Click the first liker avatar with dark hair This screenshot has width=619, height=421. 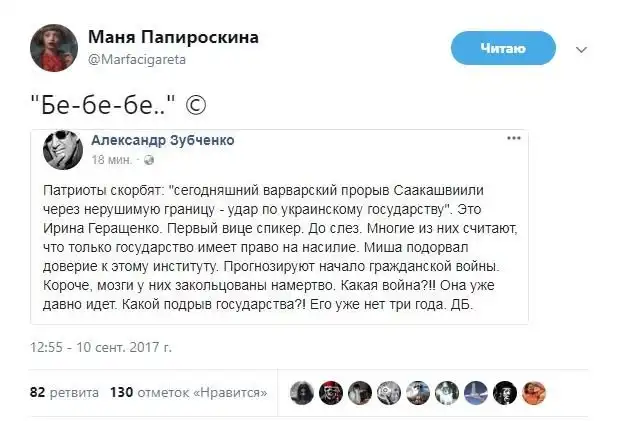point(301,392)
